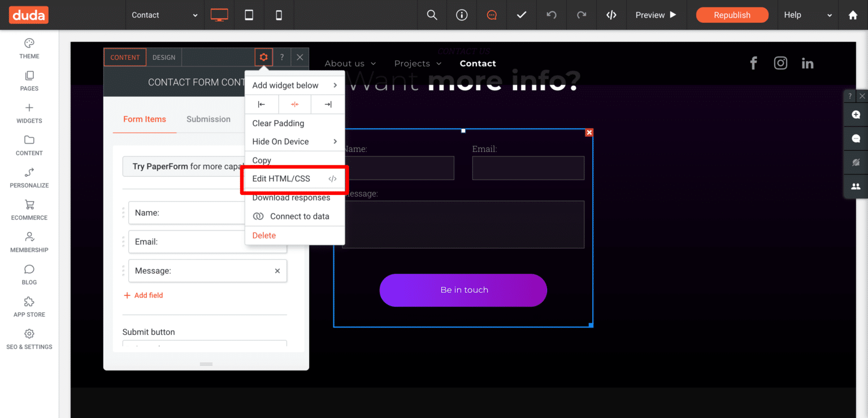868x418 pixels.
Task: Click the Be in touch button
Action: point(463,290)
